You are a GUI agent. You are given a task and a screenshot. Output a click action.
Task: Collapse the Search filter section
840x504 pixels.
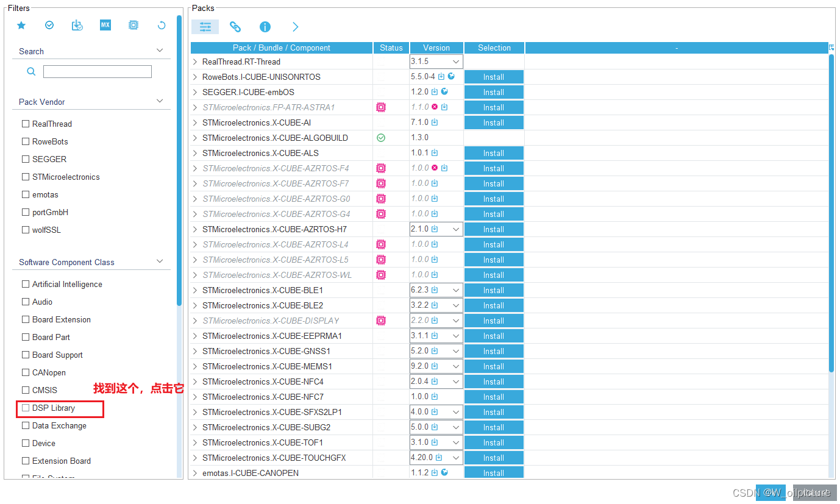coord(160,51)
